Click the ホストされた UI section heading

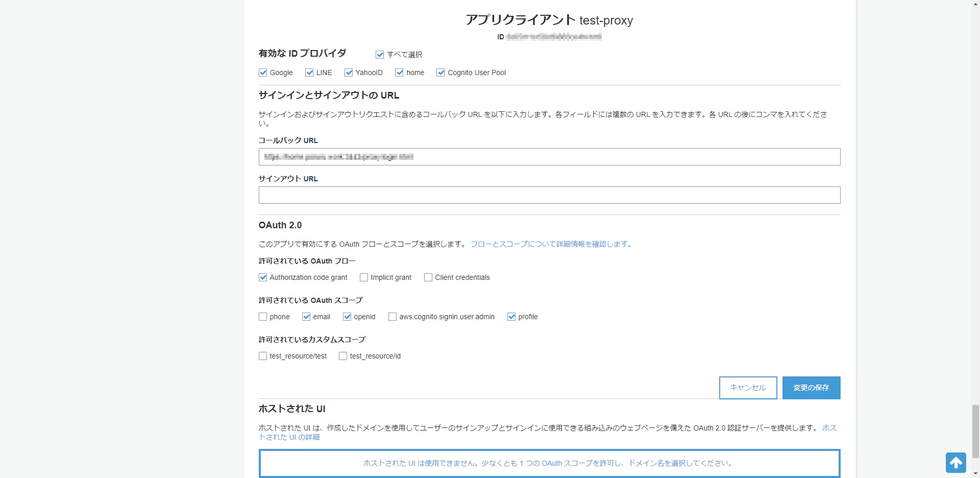pyautogui.click(x=292, y=409)
